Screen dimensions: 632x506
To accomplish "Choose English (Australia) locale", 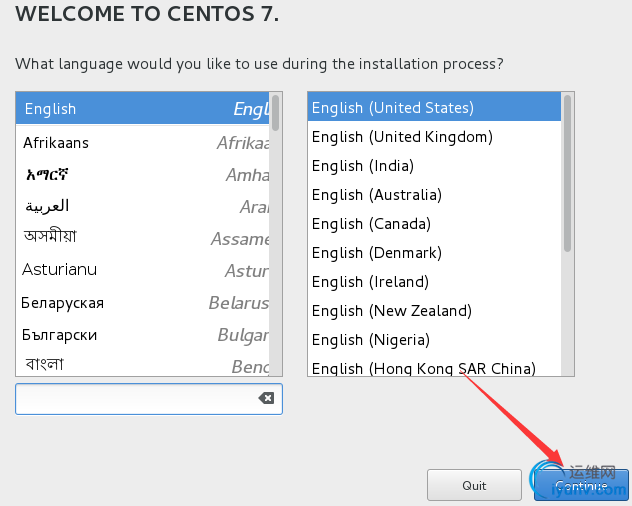I will (434, 195).
